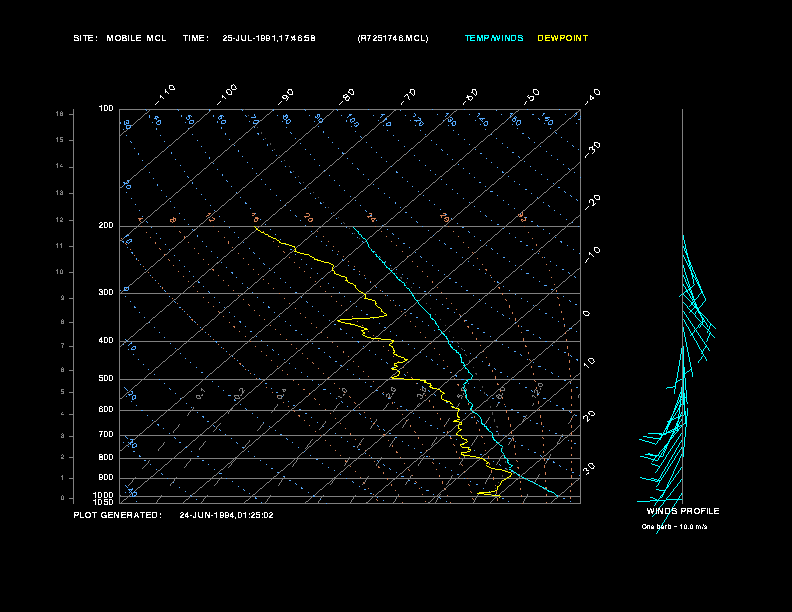Click the 200 pressure level label
Image resolution: width=792 pixels, height=612 pixels.
click(106, 226)
